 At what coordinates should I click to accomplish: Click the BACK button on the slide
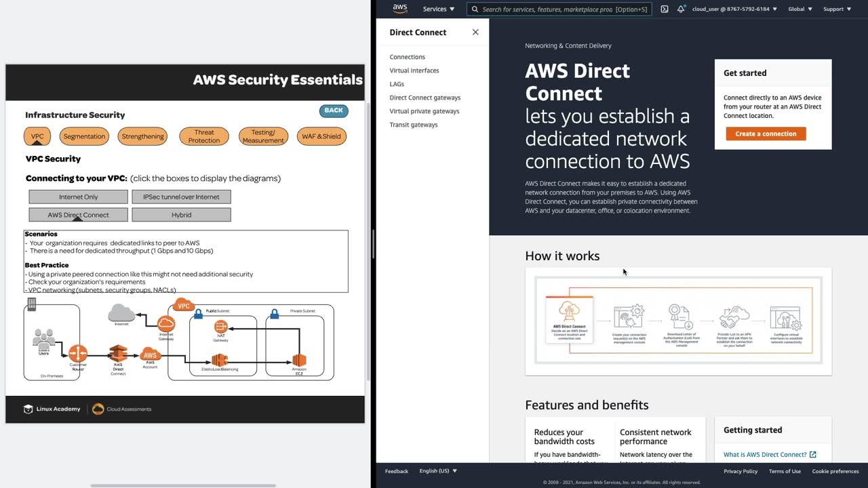334,110
